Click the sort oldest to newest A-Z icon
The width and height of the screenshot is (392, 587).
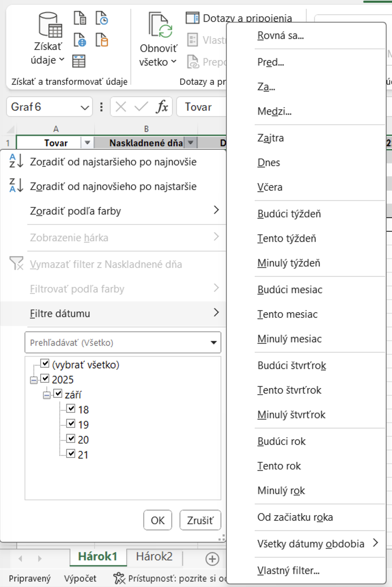tap(16, 161)
